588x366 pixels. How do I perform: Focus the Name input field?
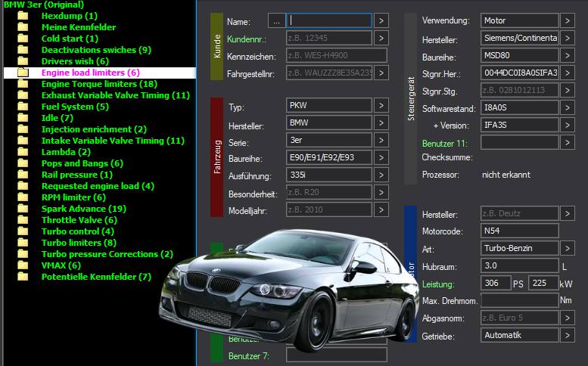coord(329,20)
